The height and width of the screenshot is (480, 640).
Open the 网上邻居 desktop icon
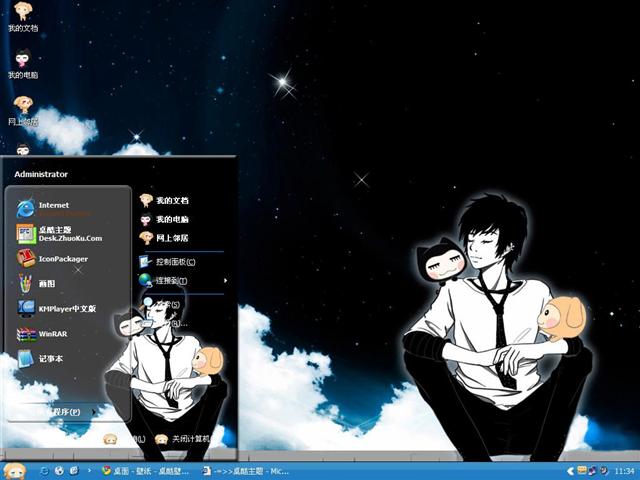(x=23, y=111)
